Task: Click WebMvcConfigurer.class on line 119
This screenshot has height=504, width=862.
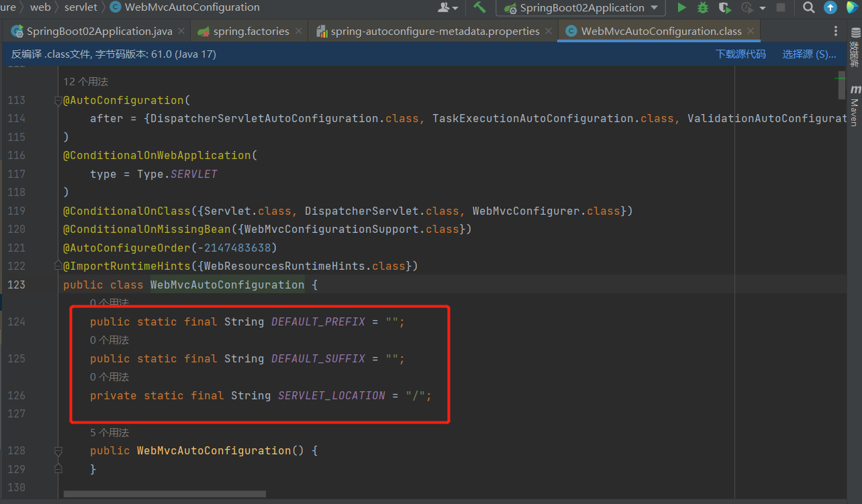Action: [x=546, y=211]
